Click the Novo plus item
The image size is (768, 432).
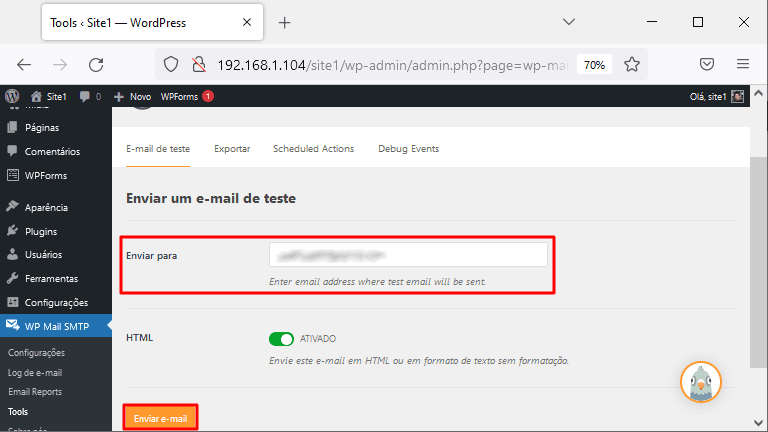(x=132, y=96)
